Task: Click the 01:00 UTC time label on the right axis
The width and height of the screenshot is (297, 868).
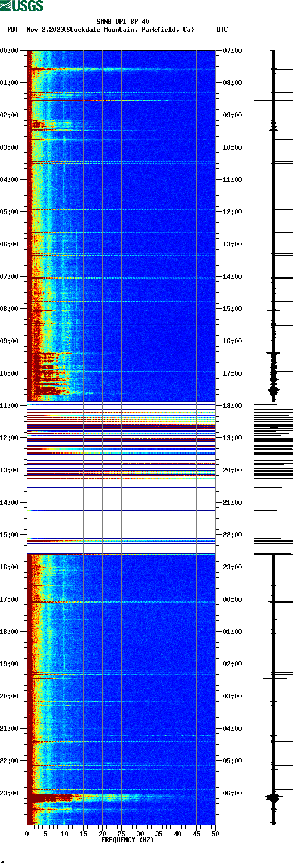Action: [x=232, y=632]
